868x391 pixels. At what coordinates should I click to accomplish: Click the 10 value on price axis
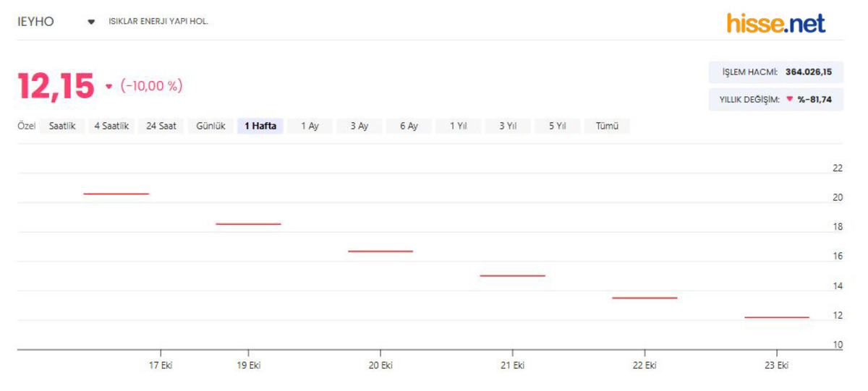[x=838, y=345]
